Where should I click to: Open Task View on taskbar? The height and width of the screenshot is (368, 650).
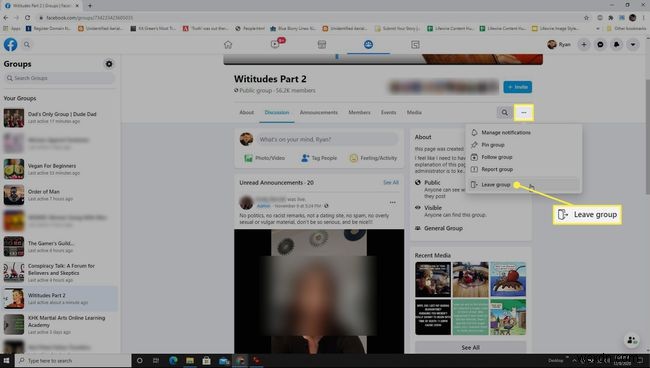pos(156,361)
